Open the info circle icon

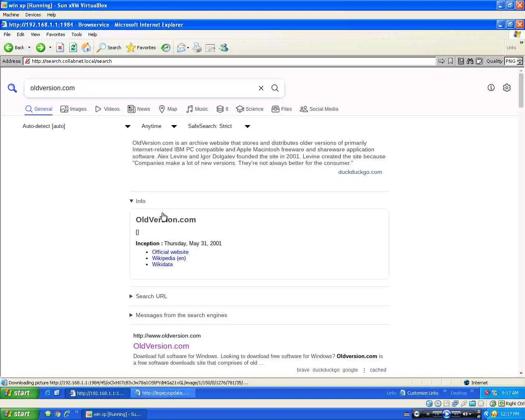491,87
